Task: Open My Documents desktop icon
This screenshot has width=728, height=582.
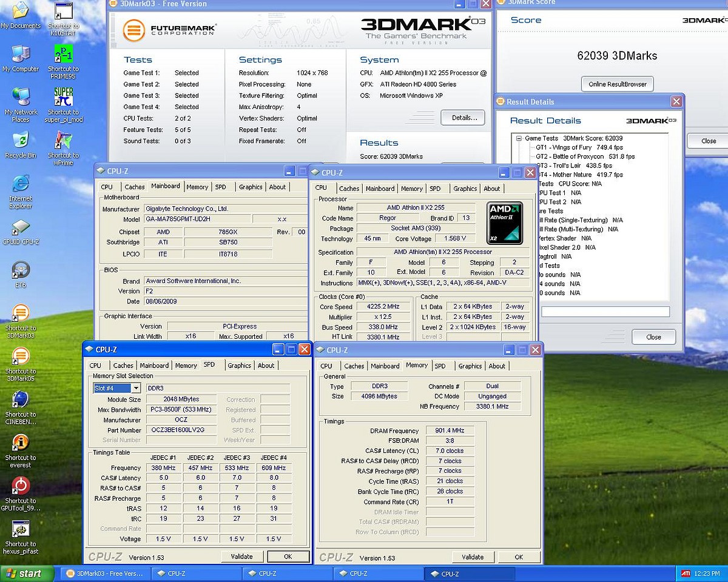Action: tap(20, 16)
